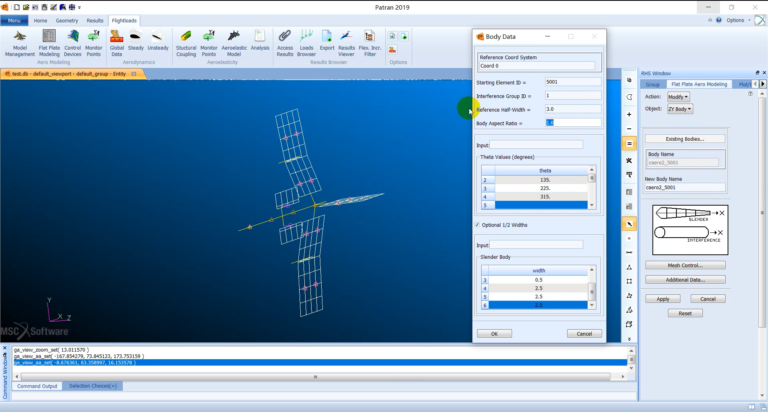Click the zoom out minus icon on vertical toolbar

coord(629,129)
